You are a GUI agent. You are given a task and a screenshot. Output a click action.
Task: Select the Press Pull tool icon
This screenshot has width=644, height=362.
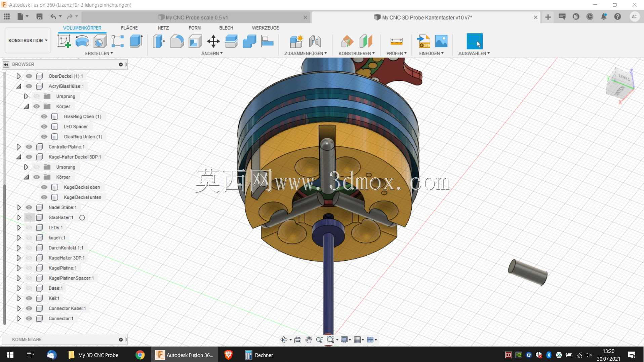click(159, 41)
